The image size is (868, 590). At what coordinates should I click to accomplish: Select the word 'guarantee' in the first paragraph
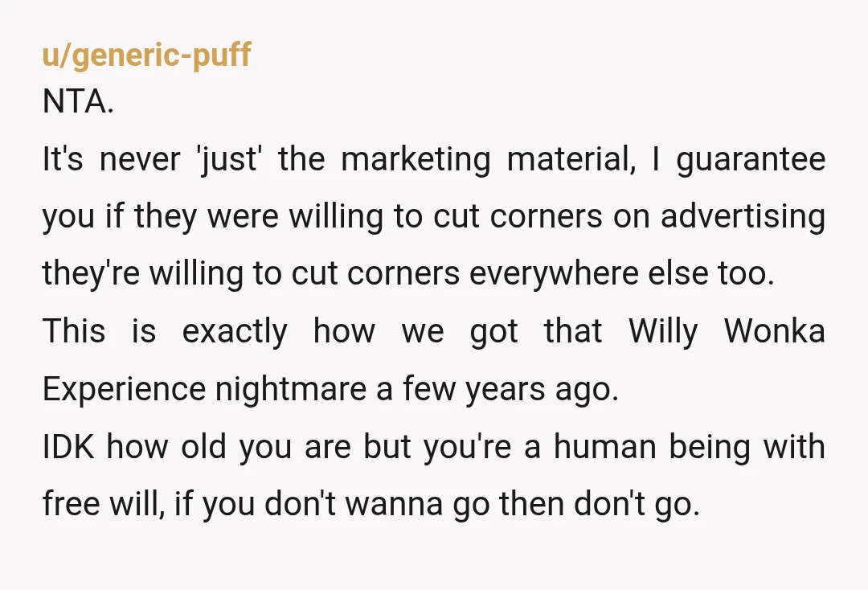[751, 160]
